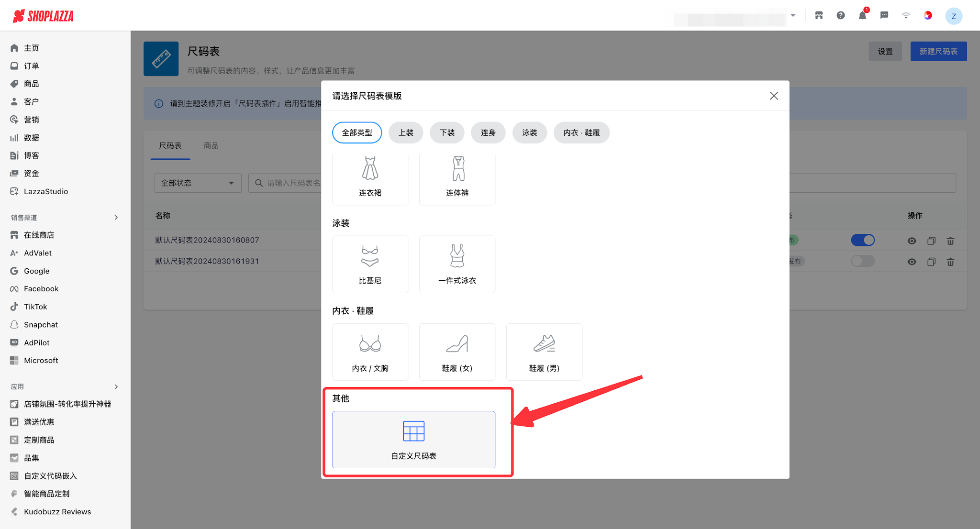
Task: Open the Z user avatar menu
Action: click(954, 16)
